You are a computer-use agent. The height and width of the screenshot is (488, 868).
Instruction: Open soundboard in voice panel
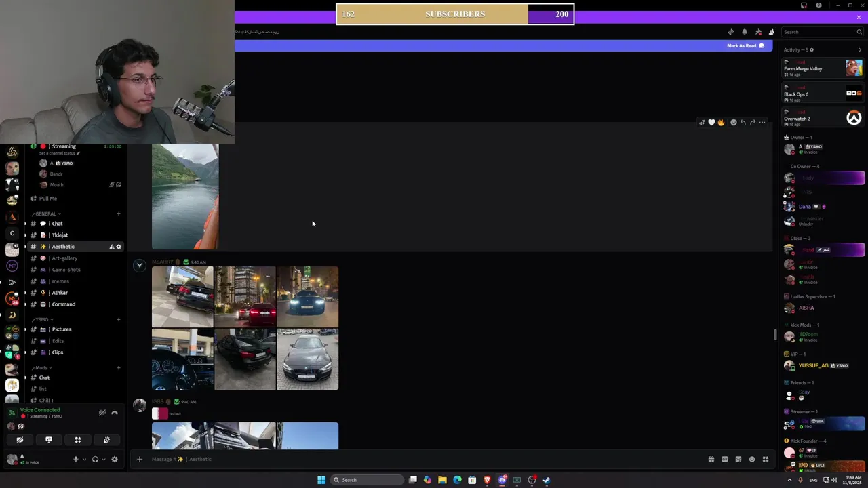[x=106, y=440]
